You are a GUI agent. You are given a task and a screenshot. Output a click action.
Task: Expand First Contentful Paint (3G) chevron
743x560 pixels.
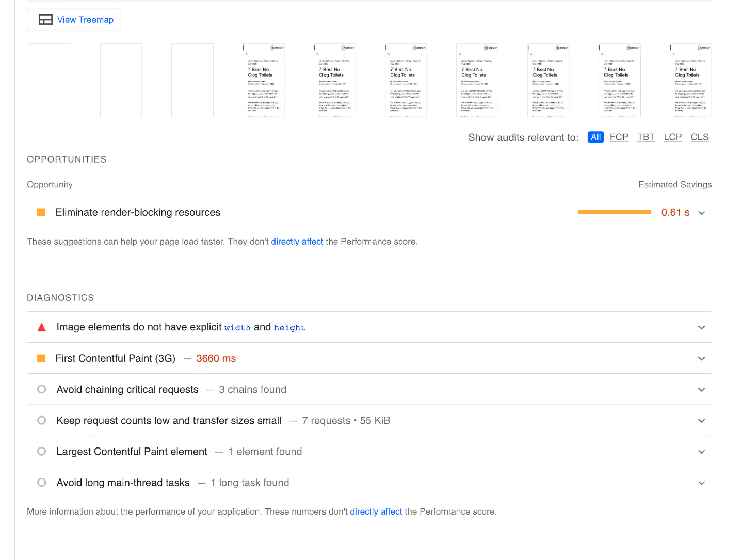click(702, 359)
